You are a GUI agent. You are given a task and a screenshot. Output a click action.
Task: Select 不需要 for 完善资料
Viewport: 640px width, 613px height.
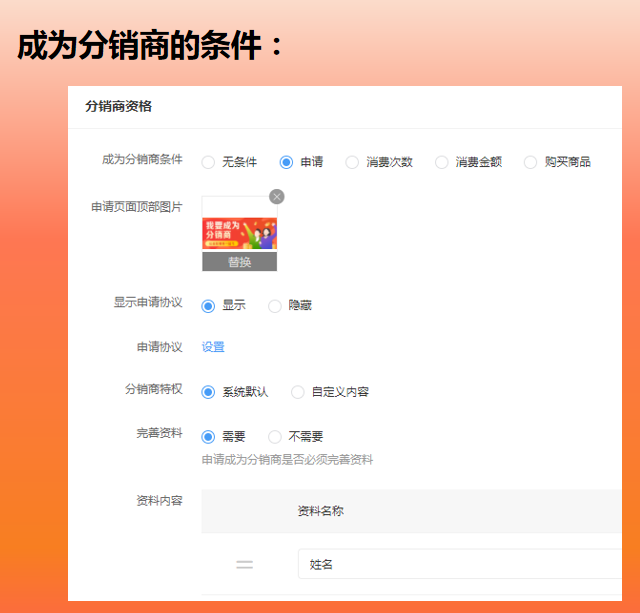click(275, 437)
